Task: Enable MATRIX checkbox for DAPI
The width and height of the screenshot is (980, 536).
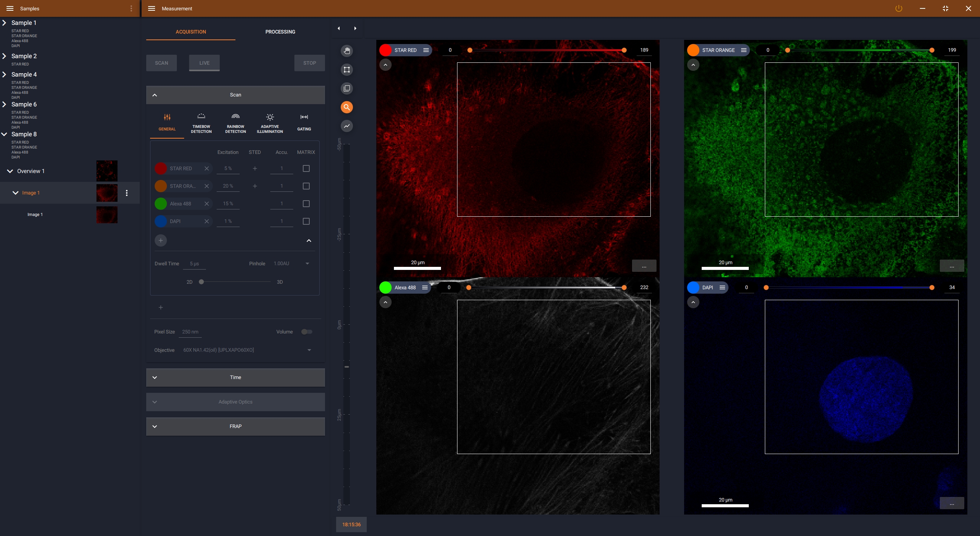Action: (x=306, y=221)
